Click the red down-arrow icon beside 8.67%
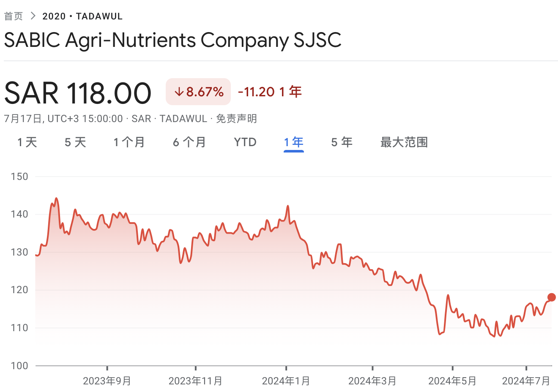 (179, 92)
